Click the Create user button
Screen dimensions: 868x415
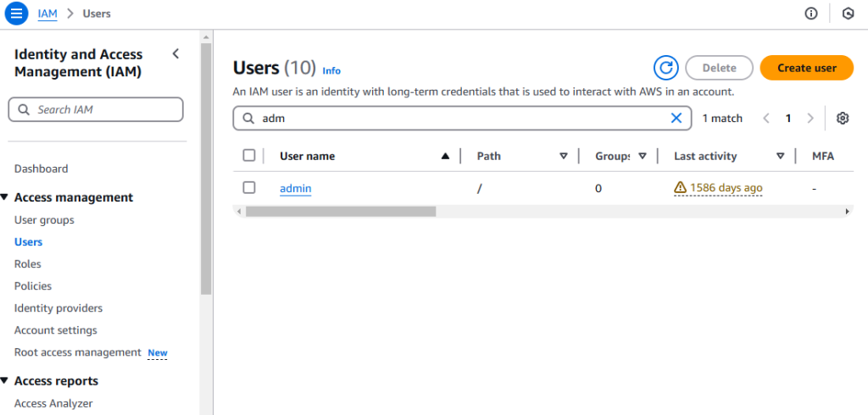[x=807, y=68]
